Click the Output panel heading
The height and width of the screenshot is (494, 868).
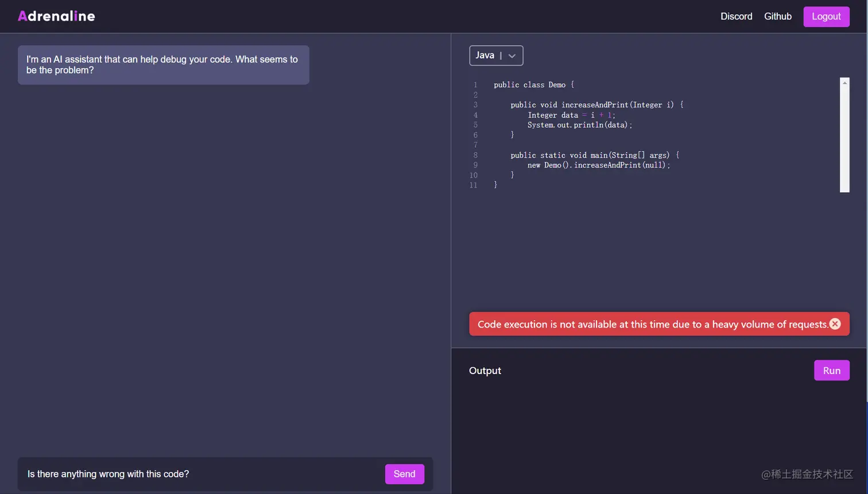(x=485, y=371)
